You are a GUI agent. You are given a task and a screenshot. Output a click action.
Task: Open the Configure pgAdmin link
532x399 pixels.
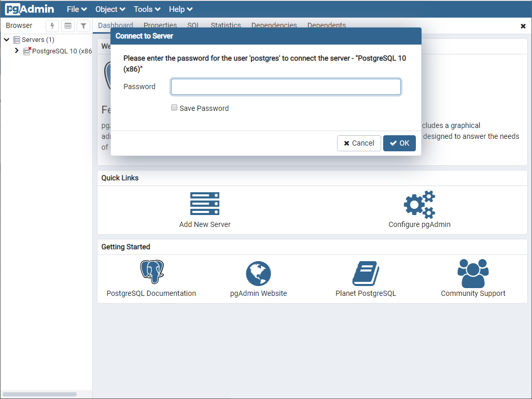419,224
